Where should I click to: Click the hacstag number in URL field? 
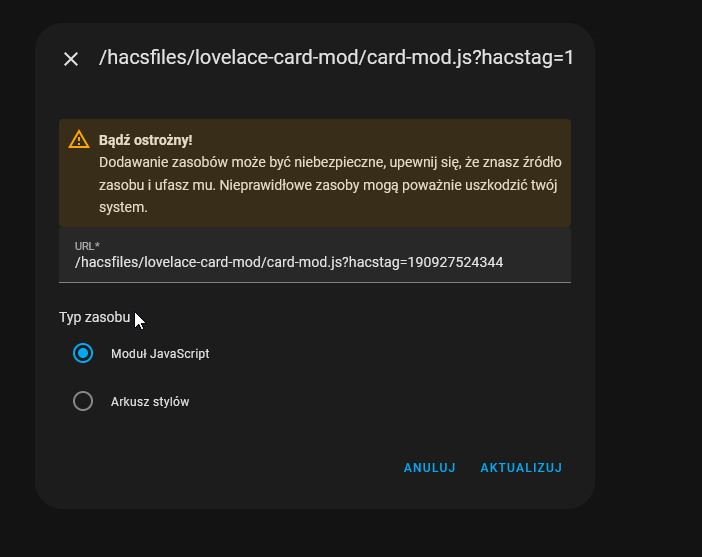(455, 262)
